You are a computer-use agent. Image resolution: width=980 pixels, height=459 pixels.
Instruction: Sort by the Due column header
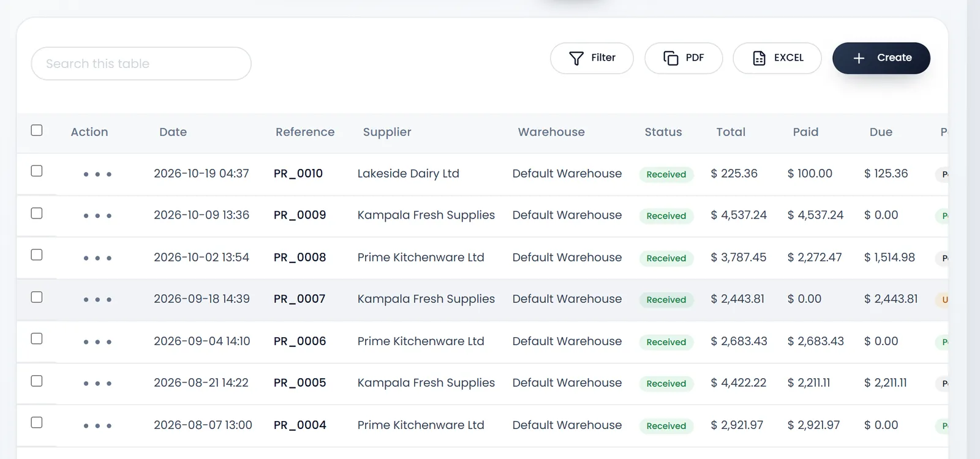881,132
